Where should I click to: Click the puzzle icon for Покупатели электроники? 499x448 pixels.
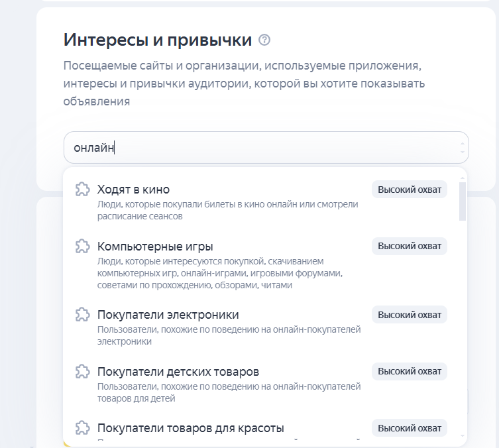[x=82, y=314]
